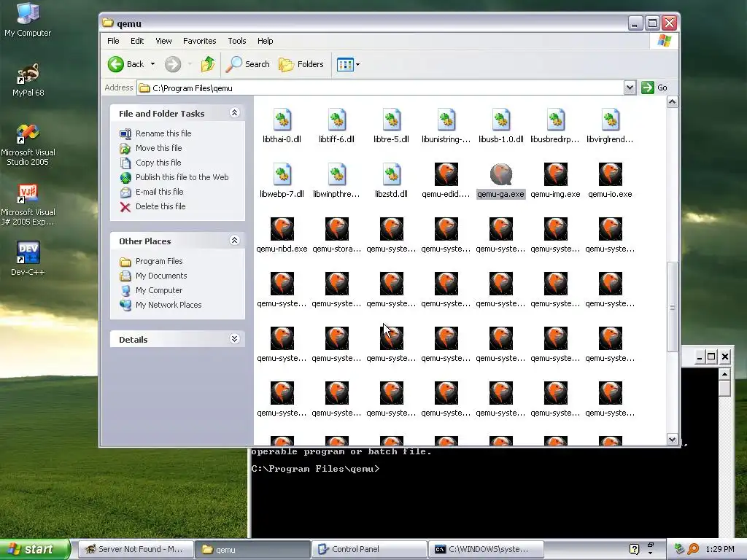Click the file list scroll down arrow
This screenshot has height=560, width=747.
(672, 440)
